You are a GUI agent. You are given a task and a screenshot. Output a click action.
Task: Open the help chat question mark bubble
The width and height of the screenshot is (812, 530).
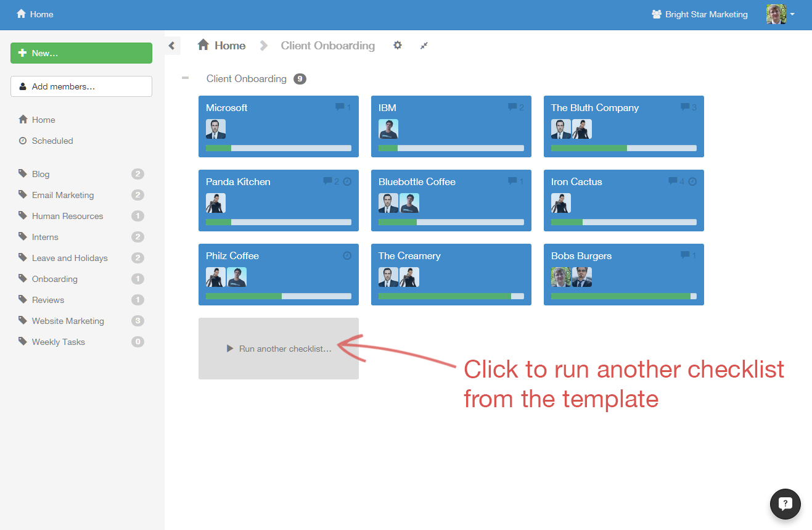pos(785,503)
